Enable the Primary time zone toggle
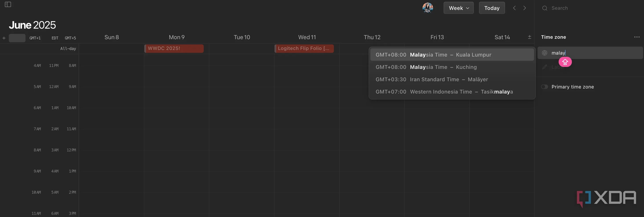 545,87
